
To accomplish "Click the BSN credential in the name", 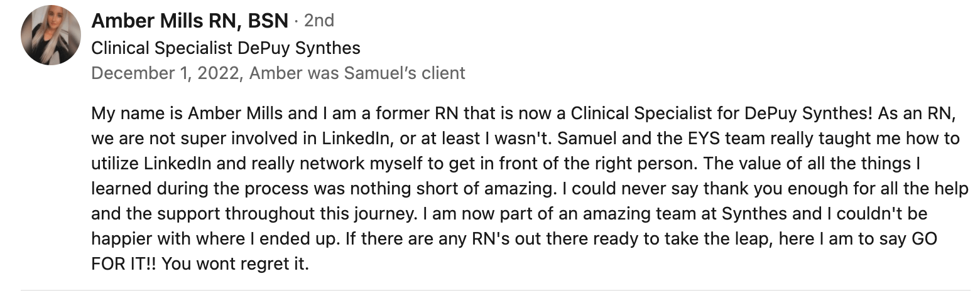I will coord(268,21).
